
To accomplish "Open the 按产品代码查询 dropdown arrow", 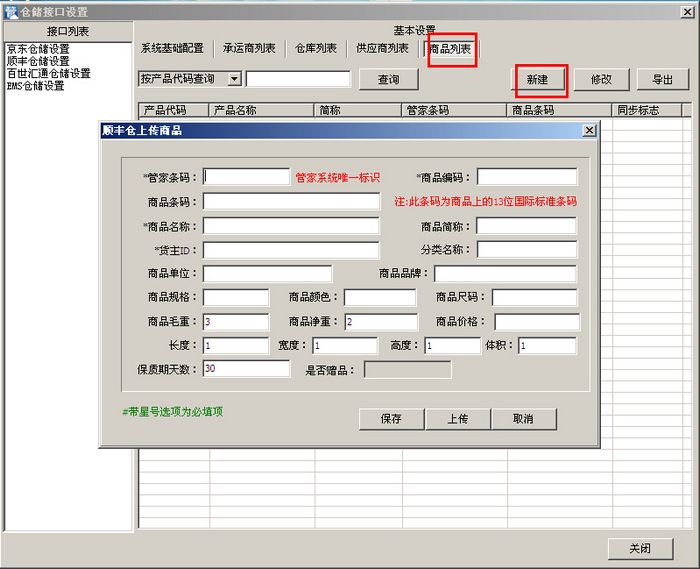I will (234, 79).
